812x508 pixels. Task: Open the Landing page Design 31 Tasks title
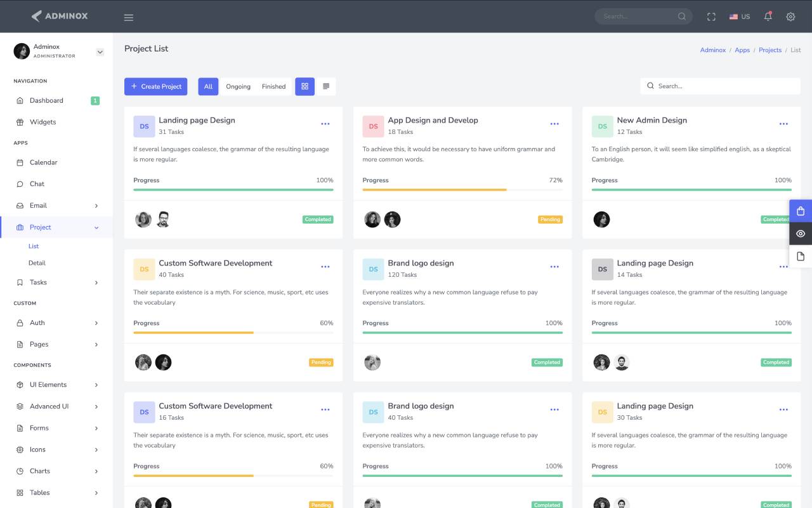pyautogui.click(x=197, y=120)
